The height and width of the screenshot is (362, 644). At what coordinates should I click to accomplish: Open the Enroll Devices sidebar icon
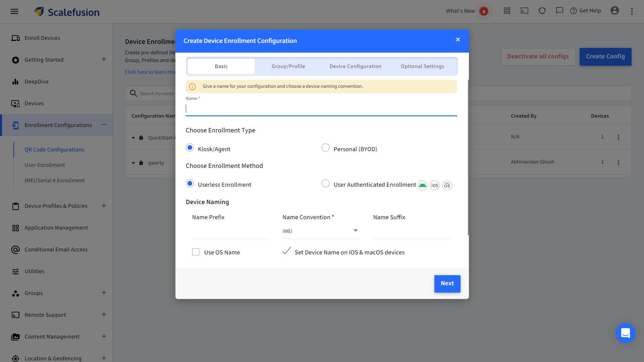pos(15,38)
